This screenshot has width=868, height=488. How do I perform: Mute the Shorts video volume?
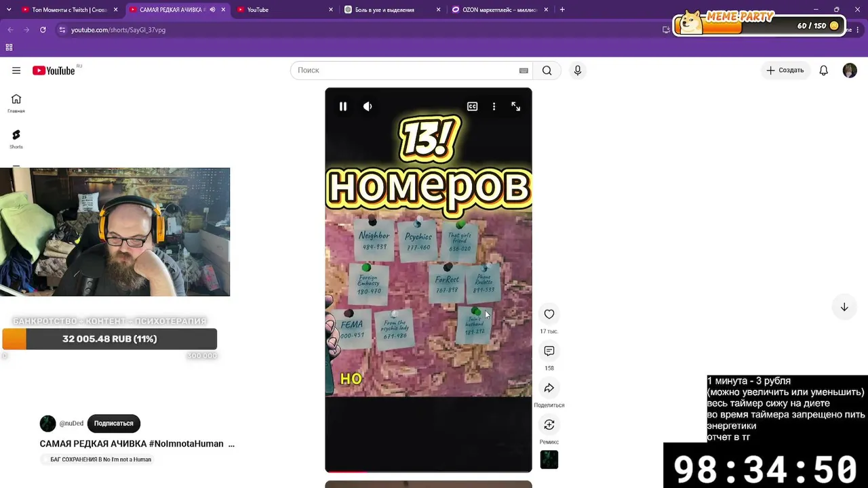click(x=368, y=106)
